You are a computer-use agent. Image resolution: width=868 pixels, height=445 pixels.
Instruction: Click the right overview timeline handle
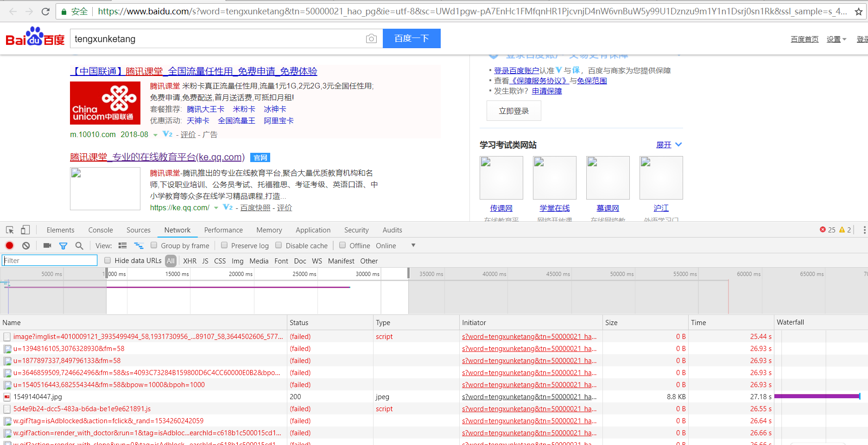408,273
